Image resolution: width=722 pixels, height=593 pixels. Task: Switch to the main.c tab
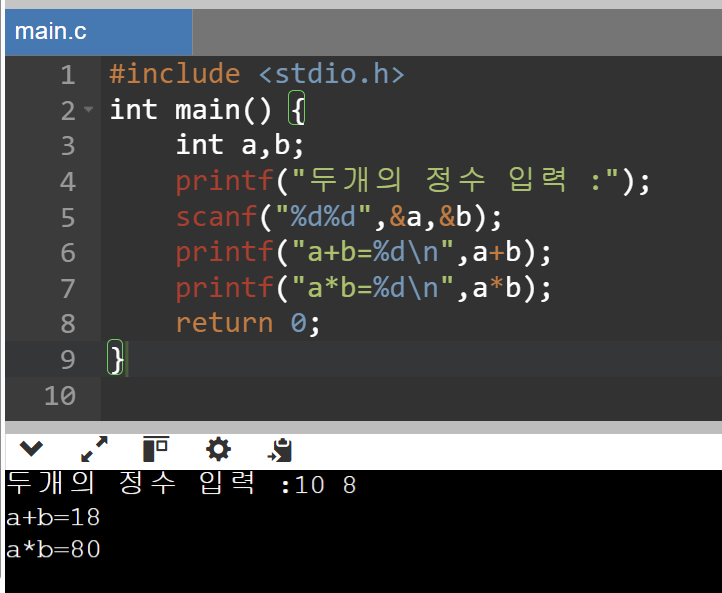[98, 32]
